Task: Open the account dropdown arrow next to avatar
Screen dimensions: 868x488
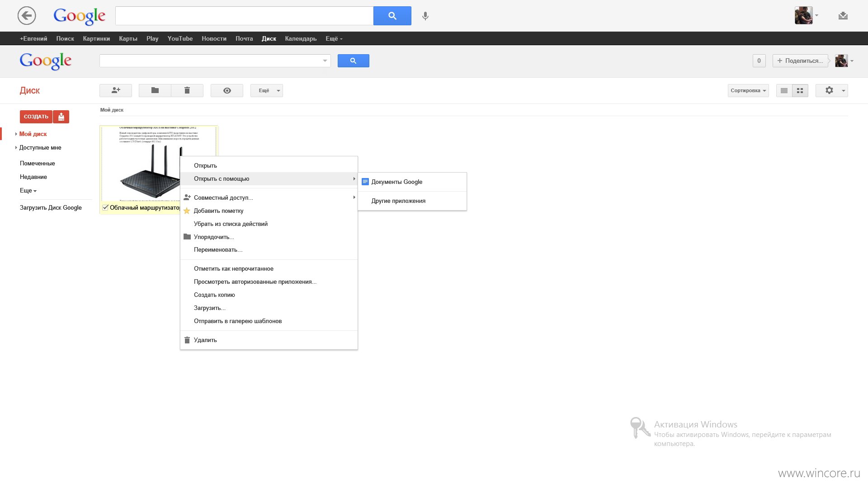Action: [x=852, y=61]
